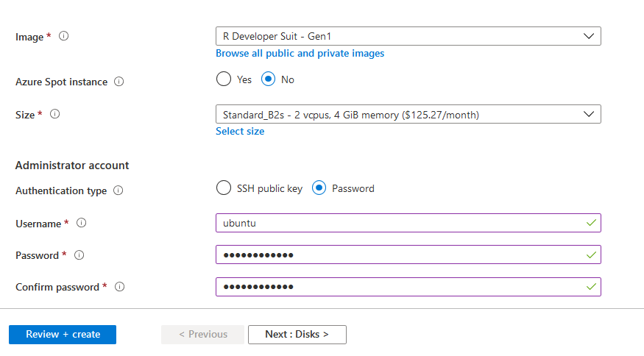Click the Username field containing ubuntu
Screen dimensions: 644x356
coord(408,223)
